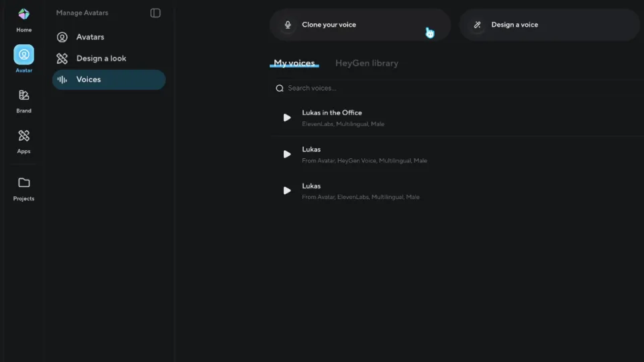Click the search magnifier icon

pos(280,88)
